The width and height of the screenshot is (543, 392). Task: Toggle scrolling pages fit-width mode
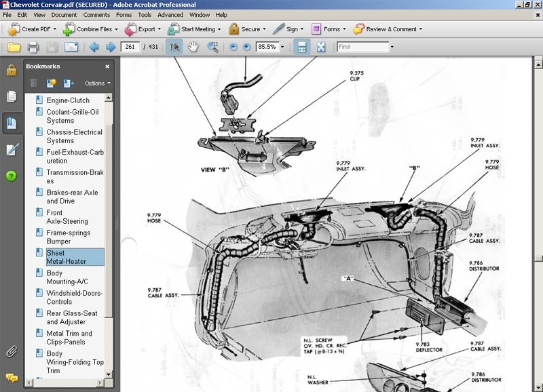[x=301, y=47]
